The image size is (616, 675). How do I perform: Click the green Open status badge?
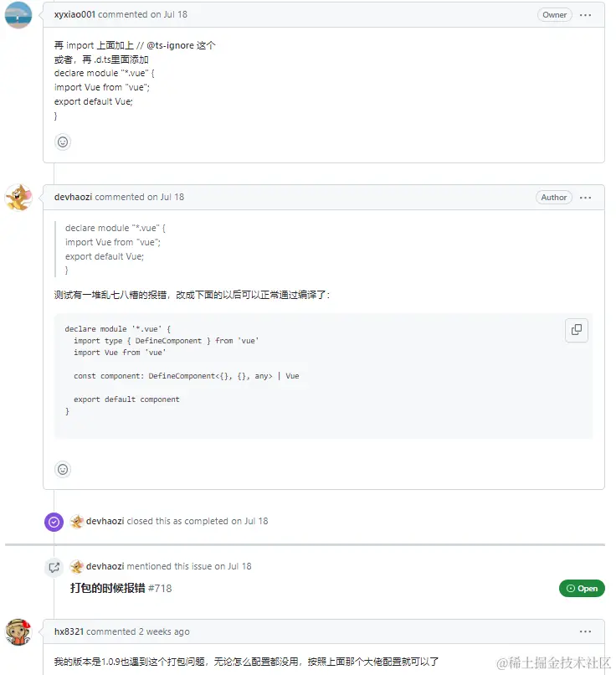pos(582,588)
